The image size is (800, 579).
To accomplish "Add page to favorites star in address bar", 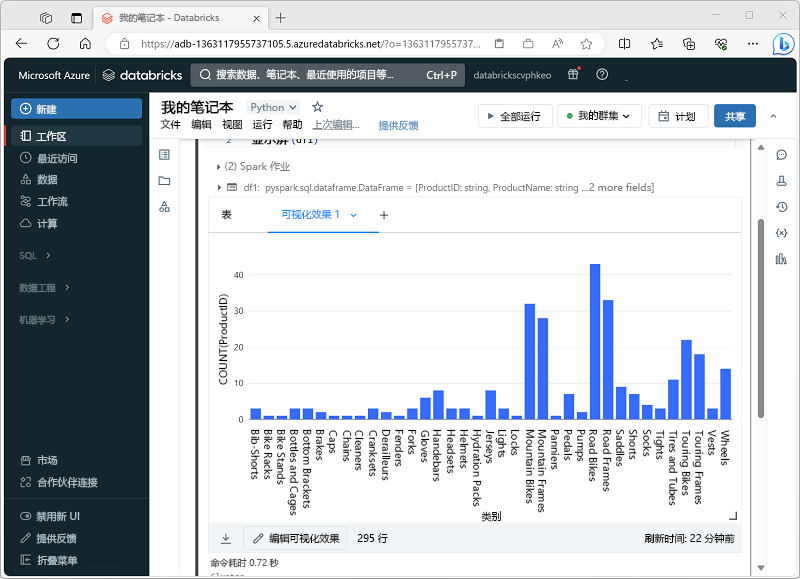I will point(586,44).
